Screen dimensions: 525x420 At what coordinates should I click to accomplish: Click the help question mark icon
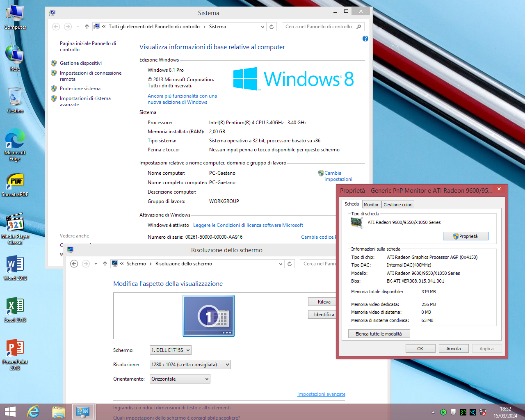click(365, 39)
